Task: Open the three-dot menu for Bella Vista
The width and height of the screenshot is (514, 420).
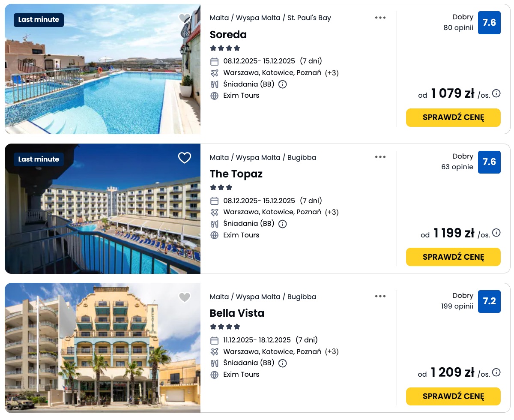Action: (x=380, y=296)
